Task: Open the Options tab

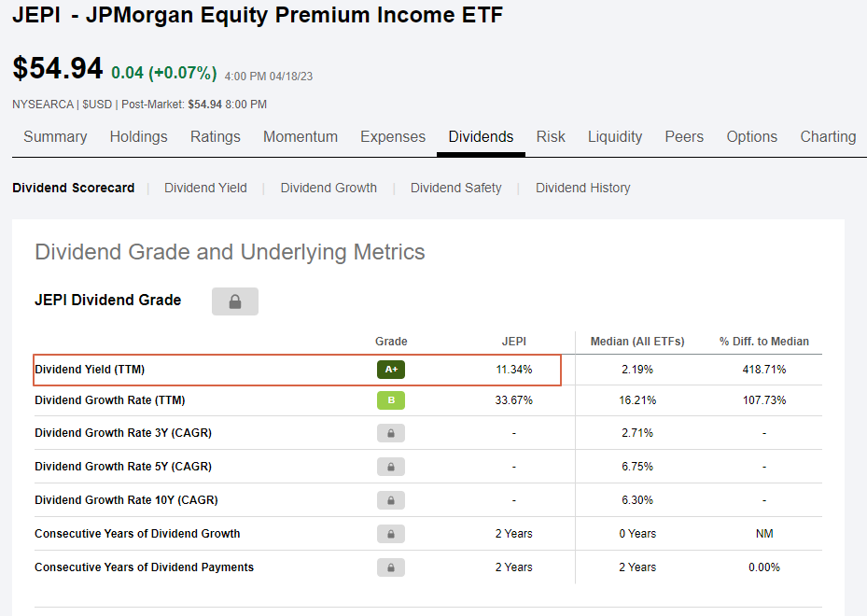Action: coord(752,136)
